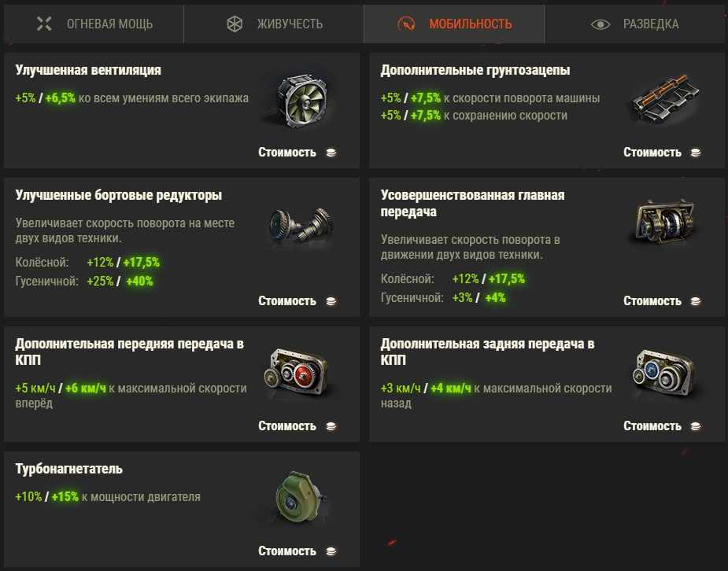Open the Огневая мощь tab
This screenshot has height=571, width=728.
click(x=94, y=24)
